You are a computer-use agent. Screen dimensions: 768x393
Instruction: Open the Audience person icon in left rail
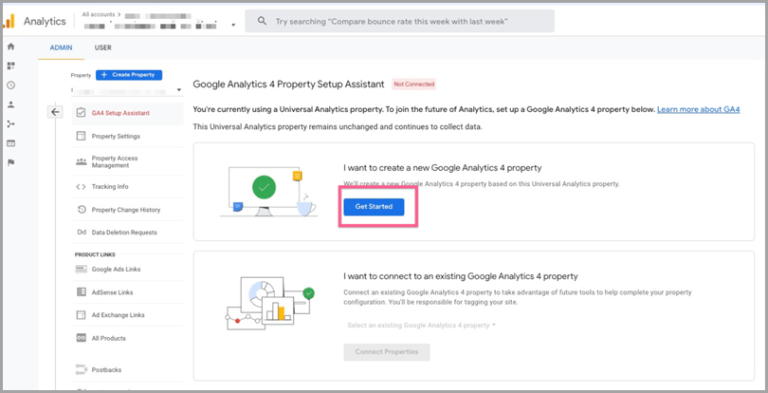pyautogui.click(x=11, y=104)
